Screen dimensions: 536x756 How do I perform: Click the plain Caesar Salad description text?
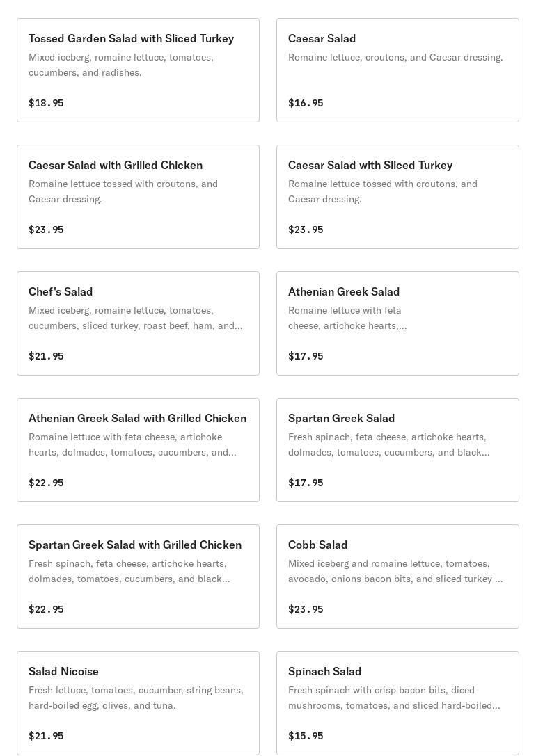395,58
